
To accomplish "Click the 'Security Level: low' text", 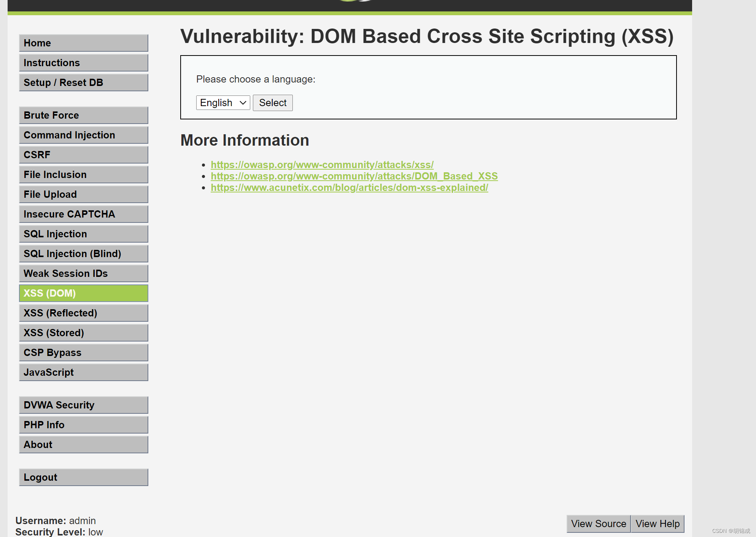I will pyautogui.click(x=59, y=532).
